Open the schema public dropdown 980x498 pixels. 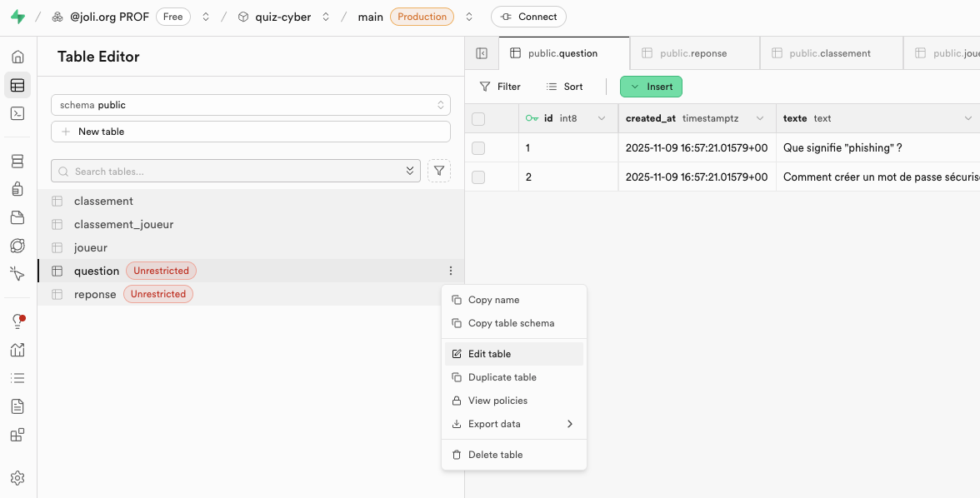[x=250, y=105]
